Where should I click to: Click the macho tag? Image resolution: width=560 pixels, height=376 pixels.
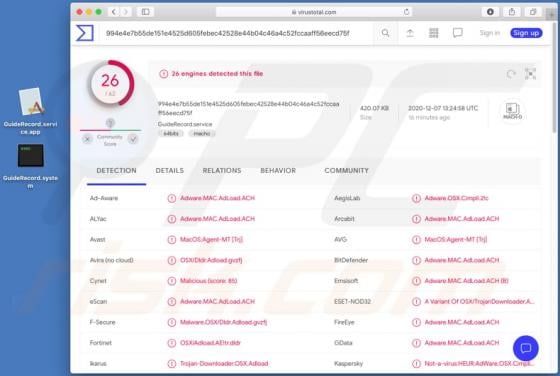pyautogui.click(x=202, y=134)
